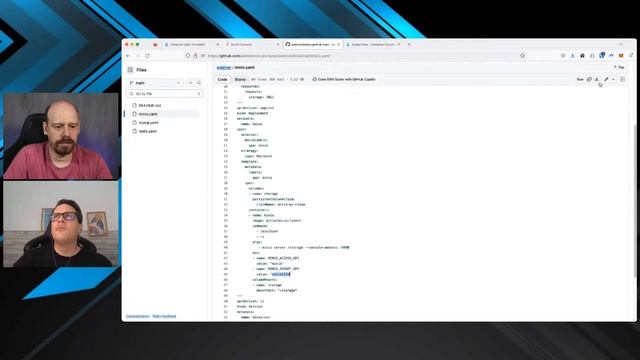The width and height of the screenshot is (640, 360).
Task: Open mysql.yaml in file tree
Action: (x=148, y=122)
